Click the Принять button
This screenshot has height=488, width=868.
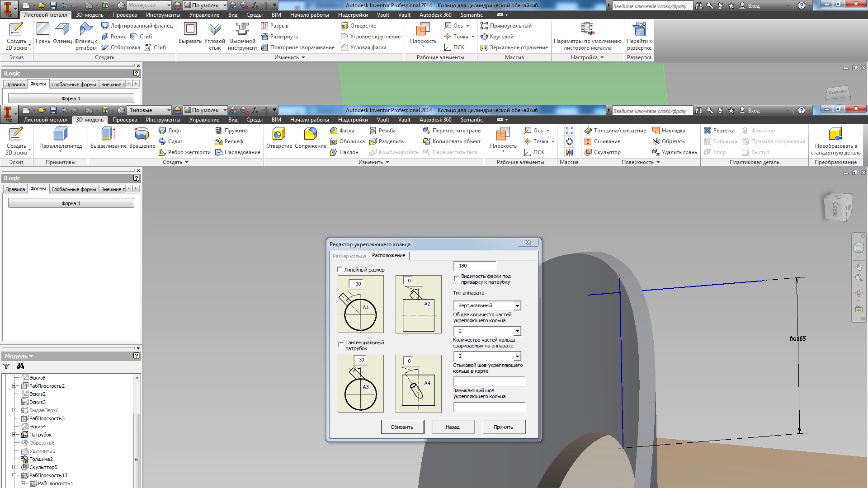[x=503, y=427]
